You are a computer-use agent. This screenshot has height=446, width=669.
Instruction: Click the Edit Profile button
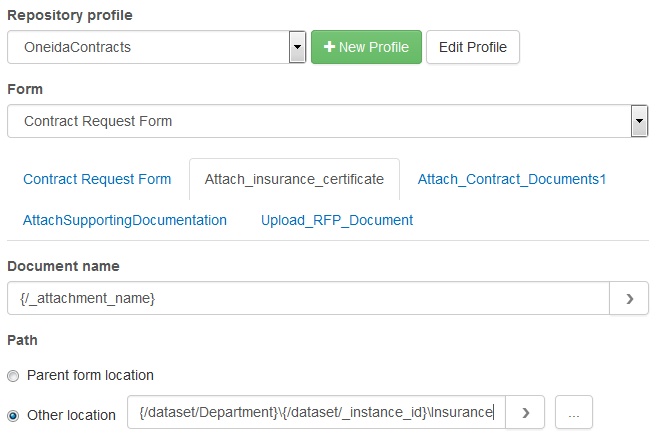(x=473, y=47)
